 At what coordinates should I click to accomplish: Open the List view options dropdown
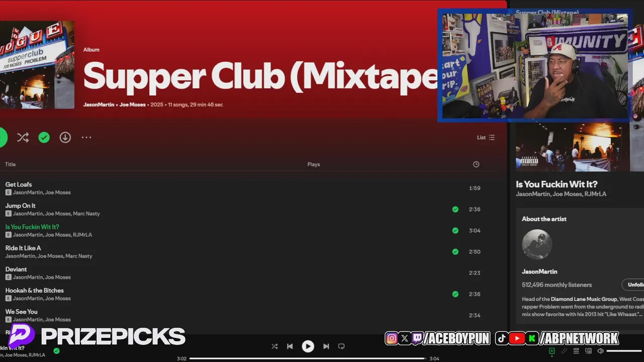[x=486, y=137]
